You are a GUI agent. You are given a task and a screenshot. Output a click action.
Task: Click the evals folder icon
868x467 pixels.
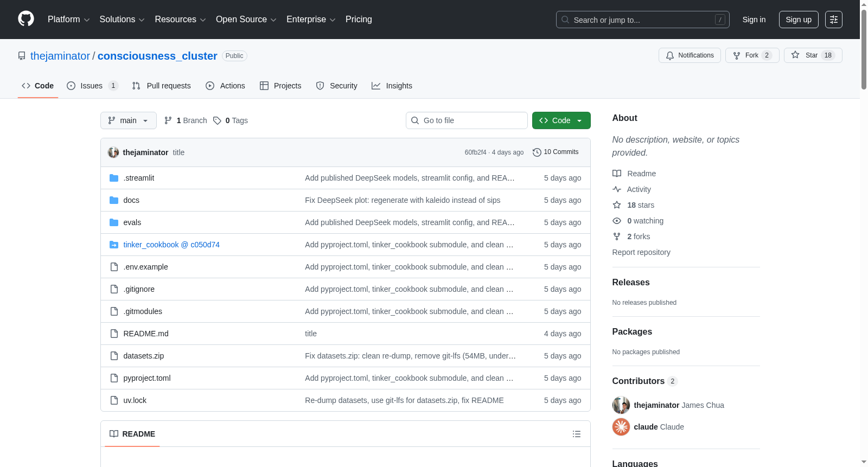(114, 222)
